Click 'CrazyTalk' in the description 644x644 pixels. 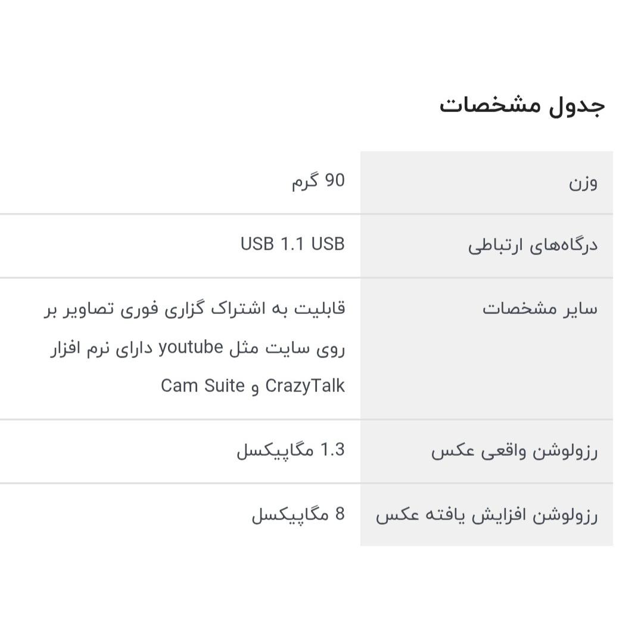tap(305, 385)
